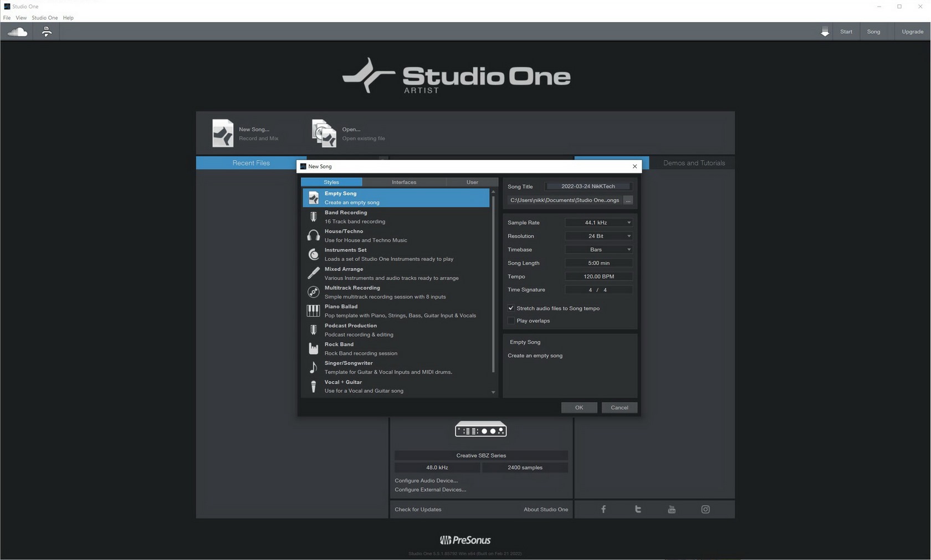Open the Studio One menu
Image resolution: width=931 pixels, height=560 pixels.
(44, 18)
